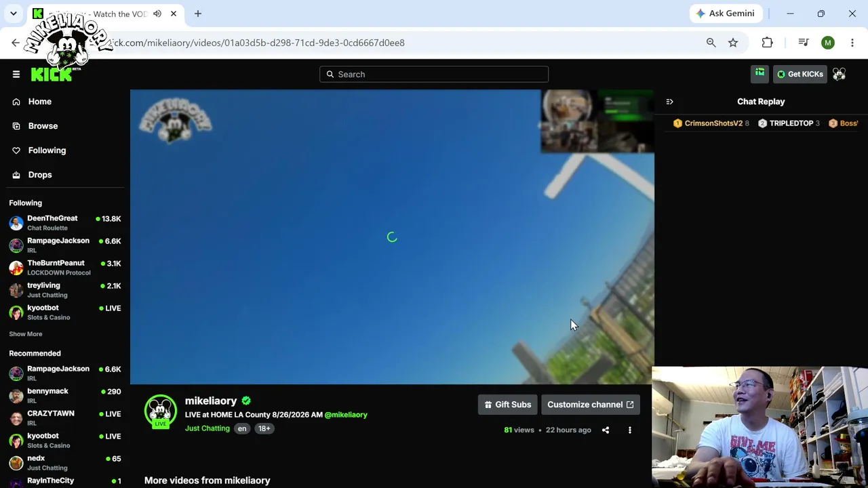The height and width of the screenshot is (488, 868).
Task: Open the green Kick drops icon in header
Action: coord(759,74)
